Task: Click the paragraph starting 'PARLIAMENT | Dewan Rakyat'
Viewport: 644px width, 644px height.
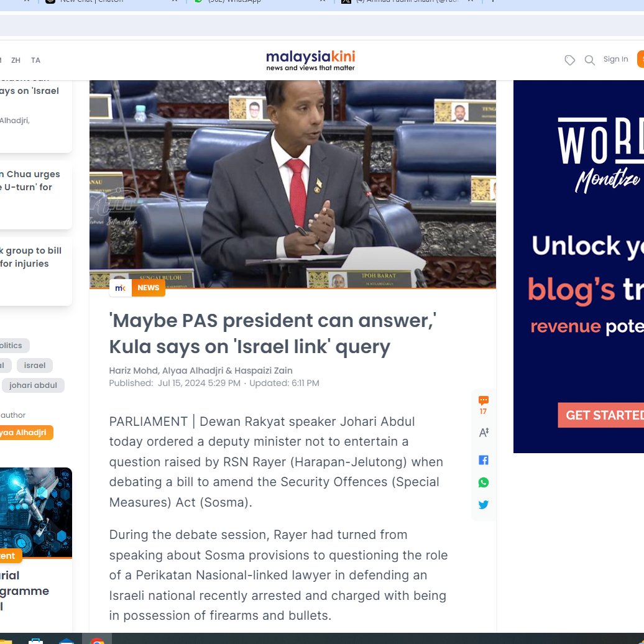Action: click(276, 462)
